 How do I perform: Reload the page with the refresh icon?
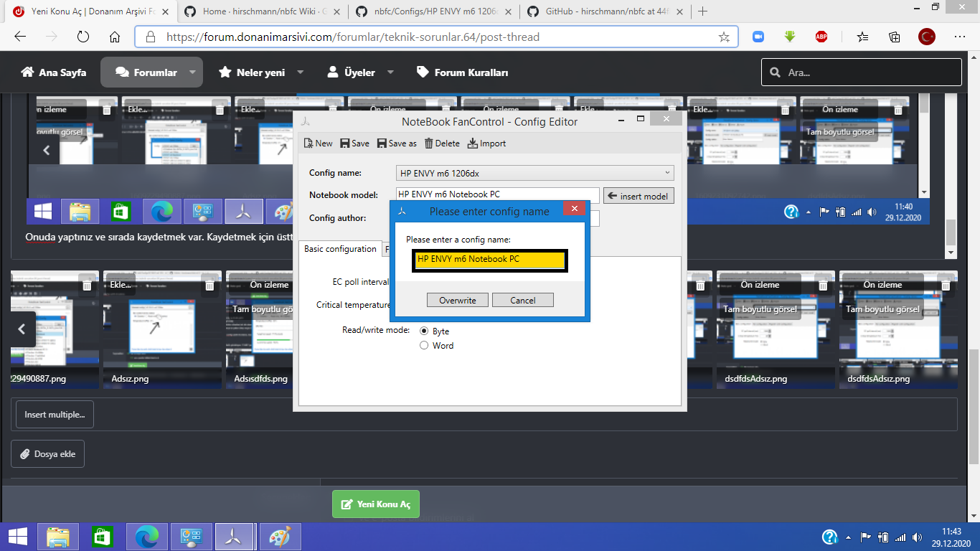(83, 37)
